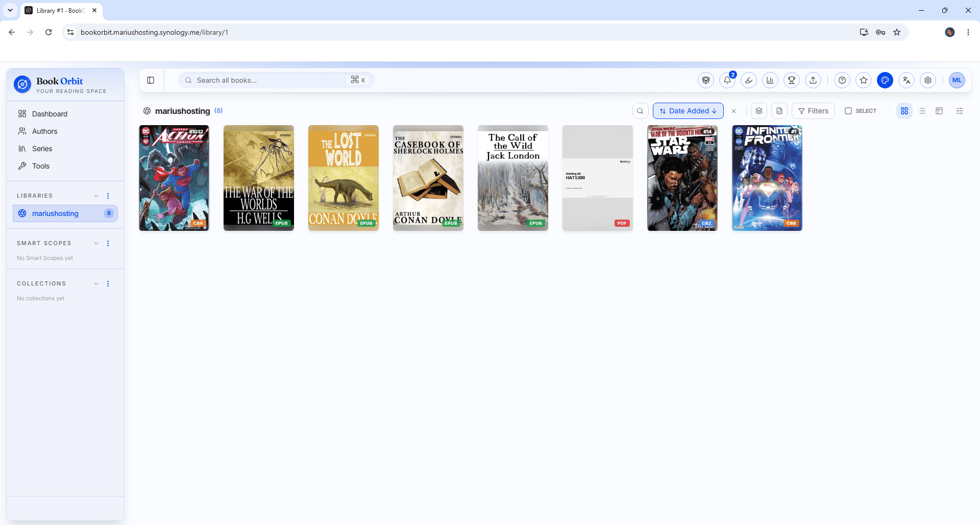The height and width of the screenshot is (525, 980).
Task: Reload the browser page
Action: point(48,32)
